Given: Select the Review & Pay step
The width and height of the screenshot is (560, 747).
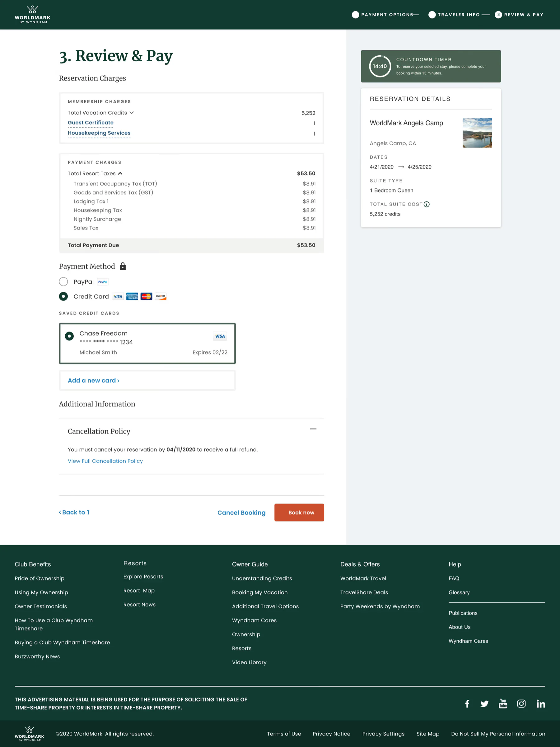Looking at the screenshot, I should [x=519, y=15].
